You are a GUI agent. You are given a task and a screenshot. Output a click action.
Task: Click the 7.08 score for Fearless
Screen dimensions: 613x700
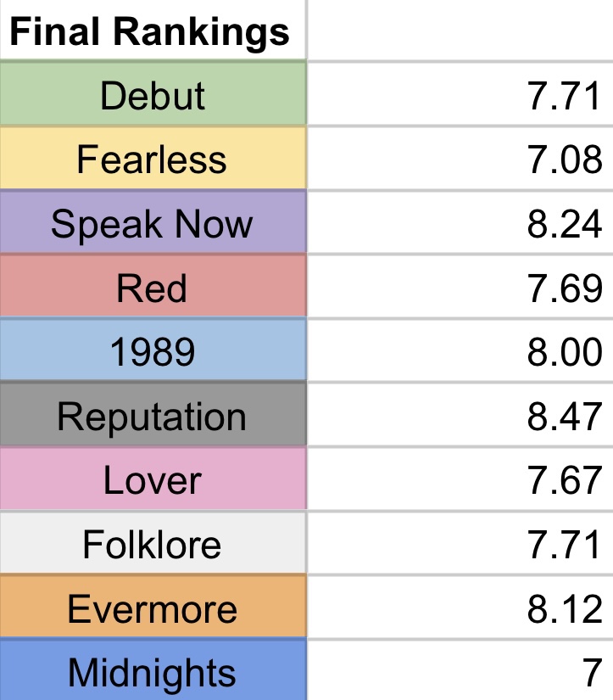460,160
